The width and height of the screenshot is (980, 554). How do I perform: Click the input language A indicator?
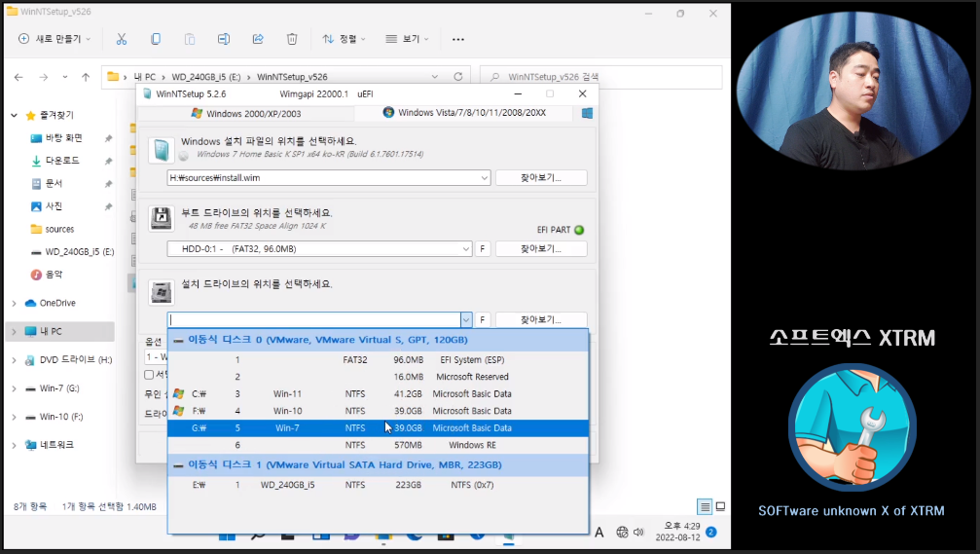click(599, 533)
